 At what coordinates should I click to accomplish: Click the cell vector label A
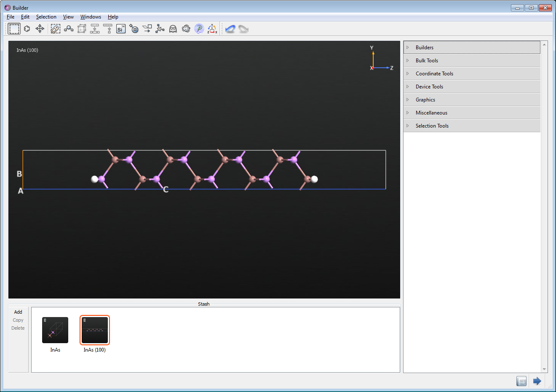tap(21, 191)
